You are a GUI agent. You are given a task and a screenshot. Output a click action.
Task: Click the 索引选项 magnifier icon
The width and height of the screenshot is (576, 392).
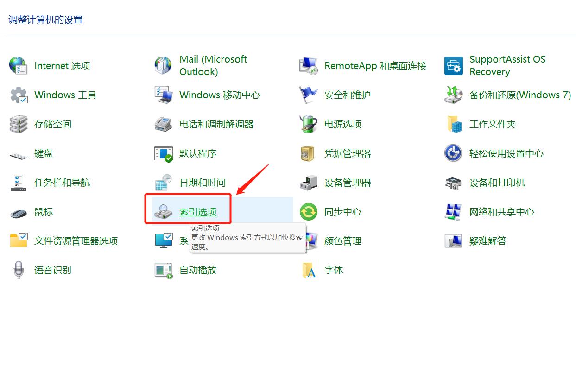click(x=163, y=212)
